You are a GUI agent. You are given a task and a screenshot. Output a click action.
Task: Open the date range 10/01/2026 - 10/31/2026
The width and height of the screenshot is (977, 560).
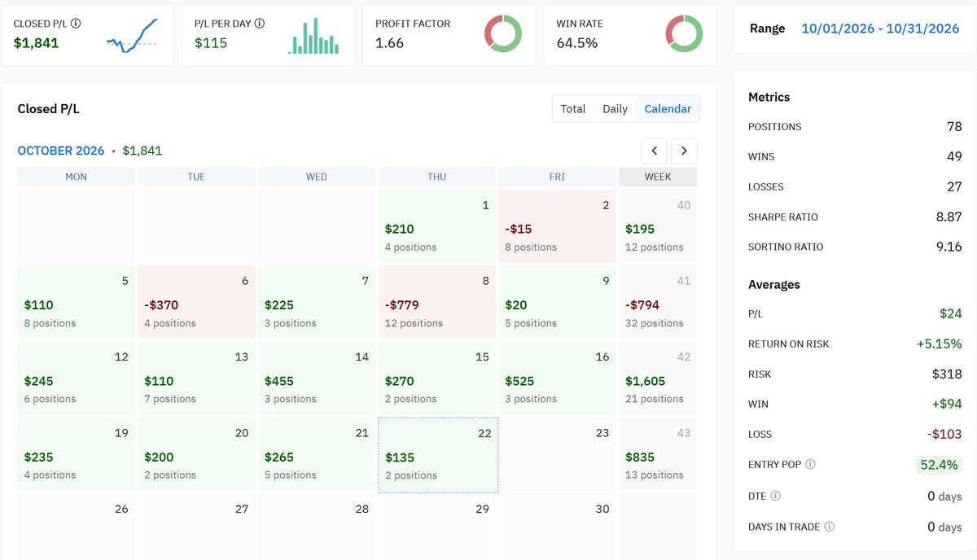click(x=880, y=28)
